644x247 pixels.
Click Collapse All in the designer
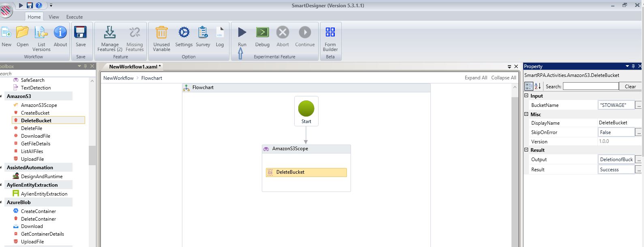[503, 78]
